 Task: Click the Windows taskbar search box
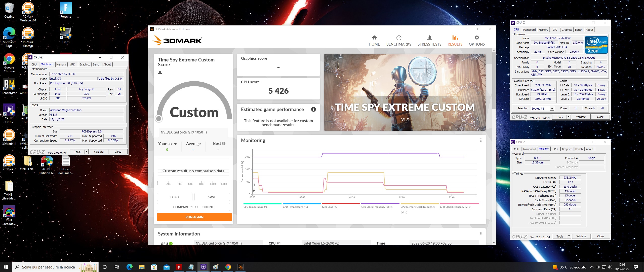tap(55, 267)
